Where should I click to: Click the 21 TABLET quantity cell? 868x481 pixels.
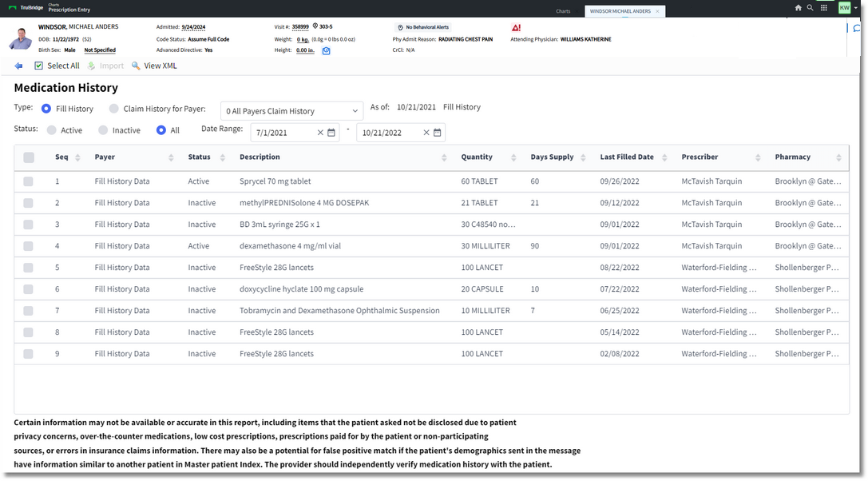coord(479,203)
